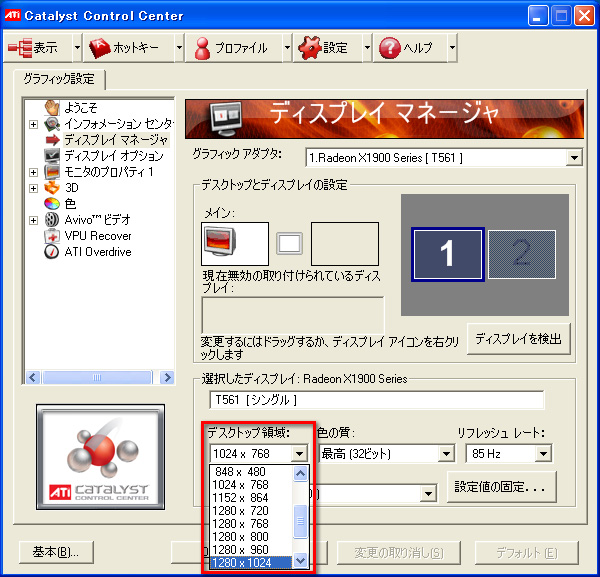Click the Avivo ビデオ film reel icon
This screenshot has height=577, width=600.
(x=52, y=220)
